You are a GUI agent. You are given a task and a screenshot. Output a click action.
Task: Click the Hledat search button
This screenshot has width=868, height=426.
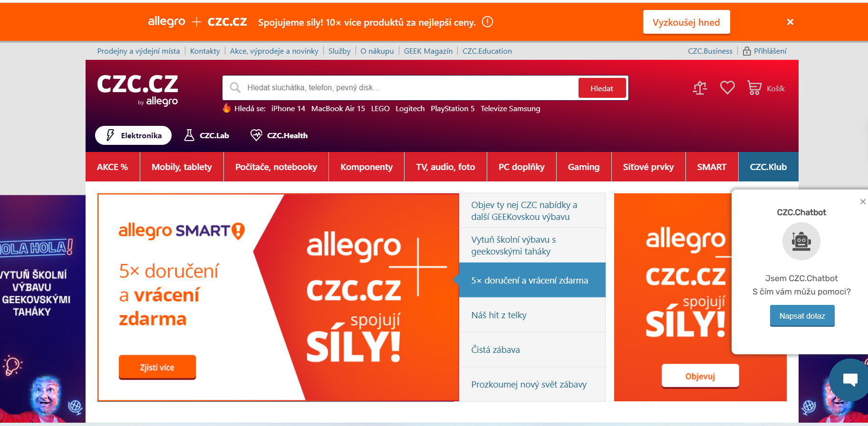coord(602,88)
